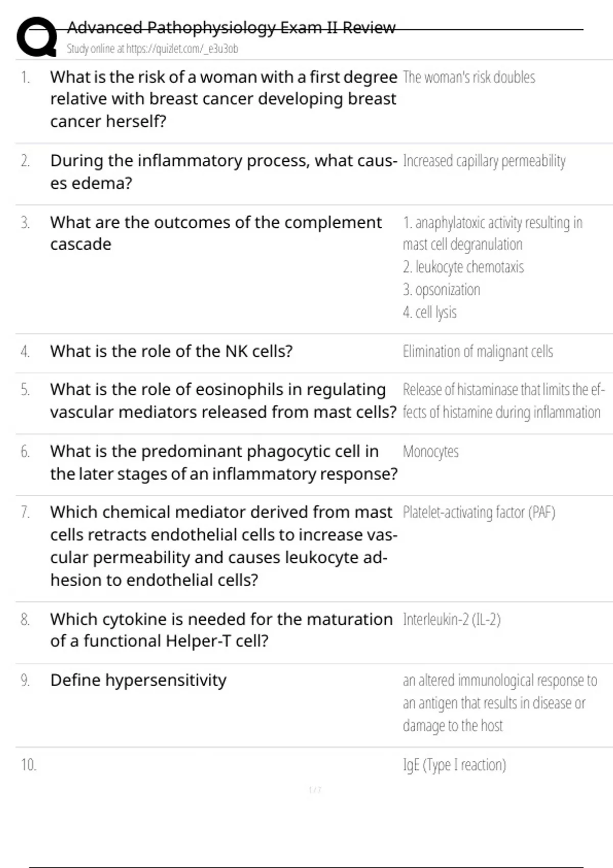Click the "leukocyte chemotaxis" list item
This screenshot has height=868, width=613.
click(463, 267)
